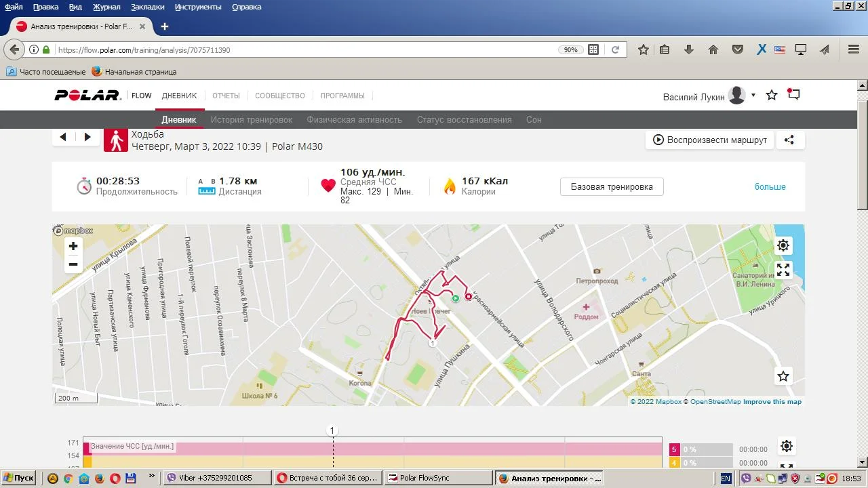868x488 pixels.
Task: Close the Polar Flow analysis tab
Action: pyautogui.click(x=142, y=26)
